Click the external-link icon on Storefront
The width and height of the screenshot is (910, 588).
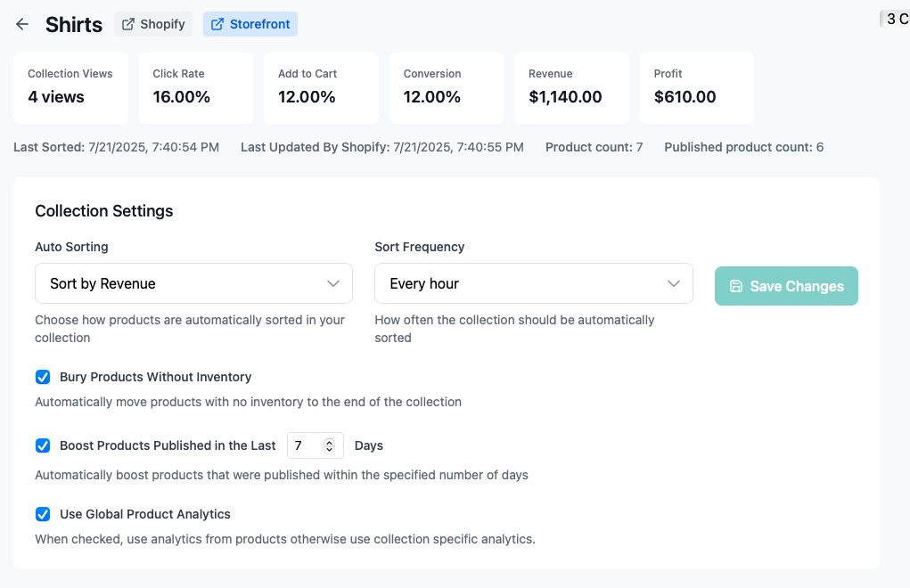point(217,25)
